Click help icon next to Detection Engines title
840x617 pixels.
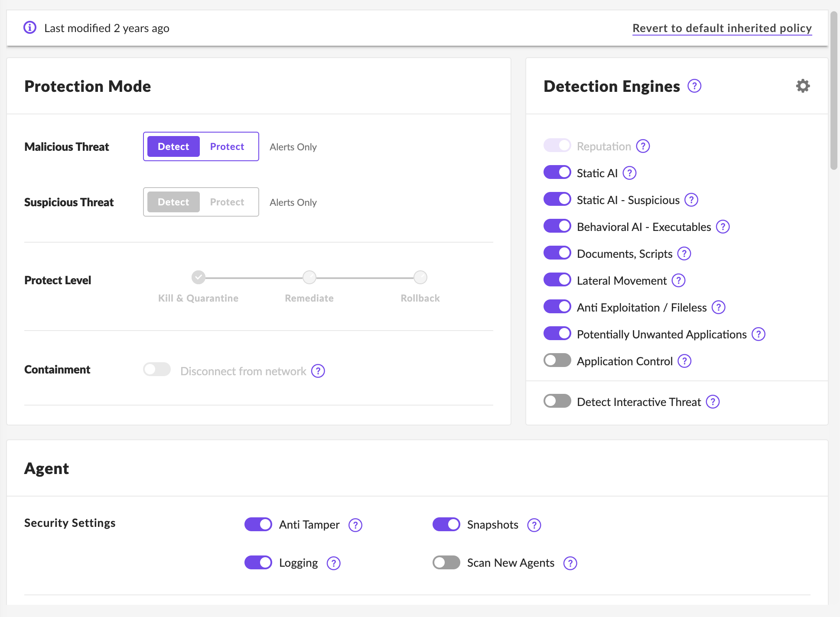click(x=694, y=86)
